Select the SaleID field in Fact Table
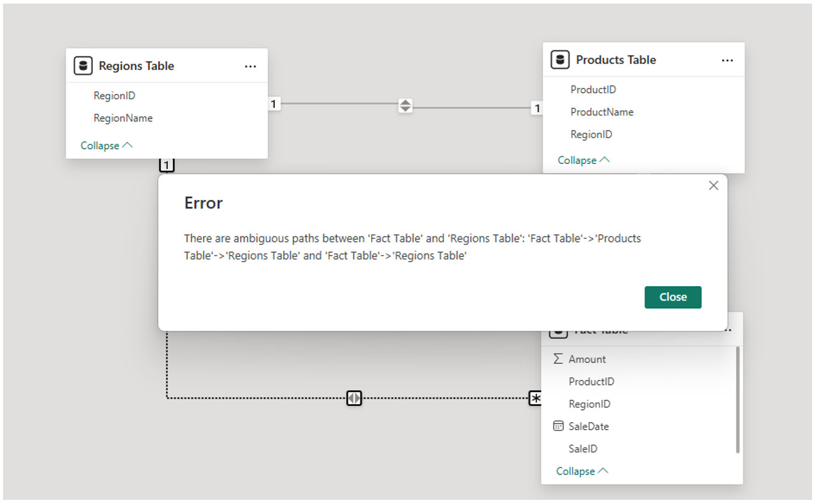The image size is (818, 504). click(583, 448)
